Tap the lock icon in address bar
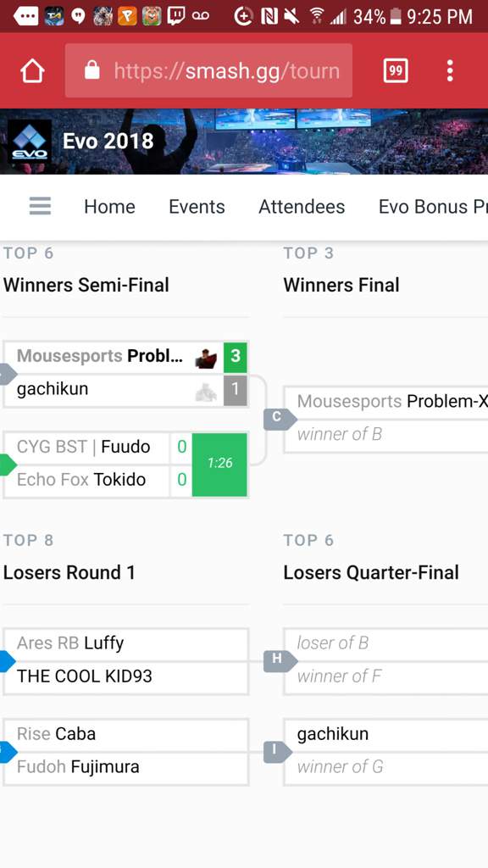This screenshot has width=488, height=868. tap(91, 70)
